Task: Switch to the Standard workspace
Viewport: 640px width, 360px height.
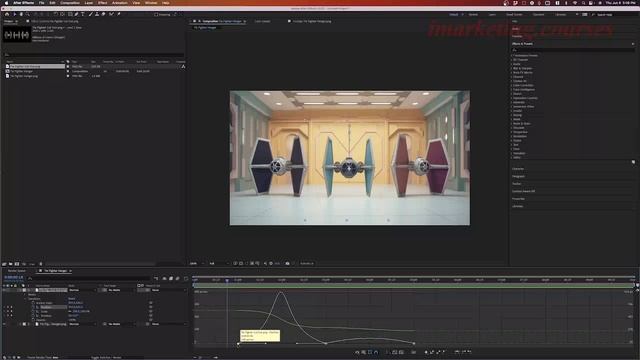Action: (x=538, y=15)
